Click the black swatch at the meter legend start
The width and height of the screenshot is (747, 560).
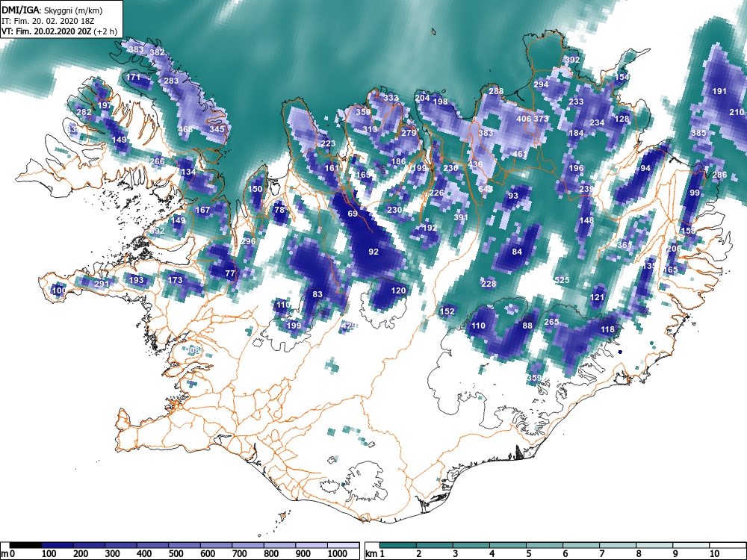[25, 545]
